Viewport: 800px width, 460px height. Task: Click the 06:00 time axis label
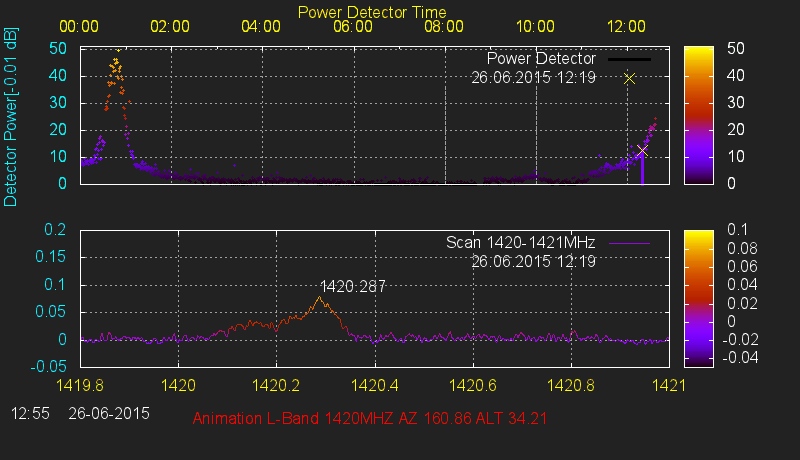click(x=353, y=27)
